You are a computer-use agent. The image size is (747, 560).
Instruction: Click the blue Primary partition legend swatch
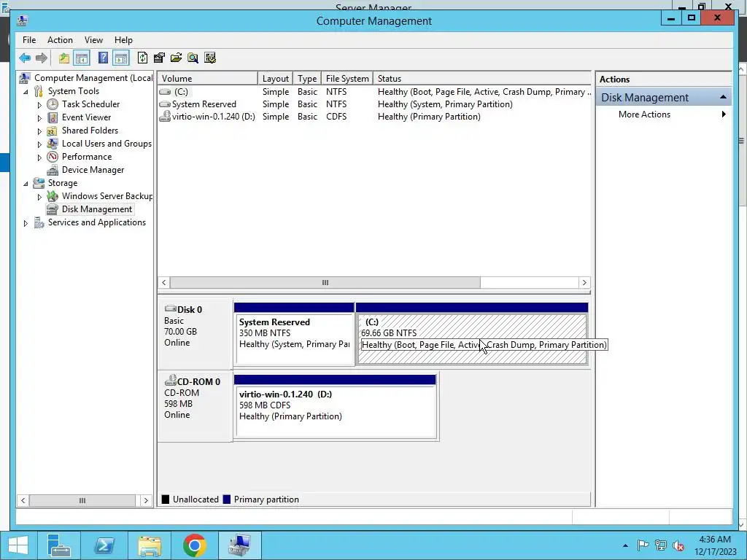[x=227, y=499]
